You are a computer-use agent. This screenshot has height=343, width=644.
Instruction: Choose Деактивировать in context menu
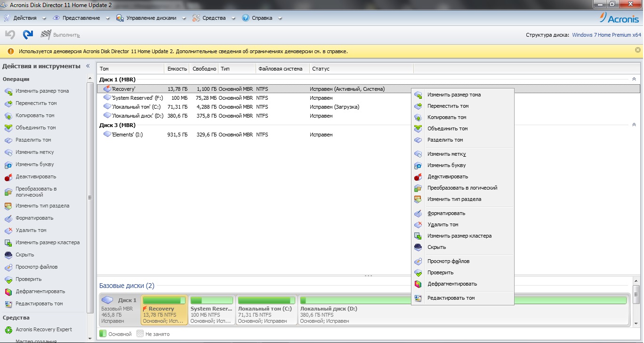coord(462,176)
